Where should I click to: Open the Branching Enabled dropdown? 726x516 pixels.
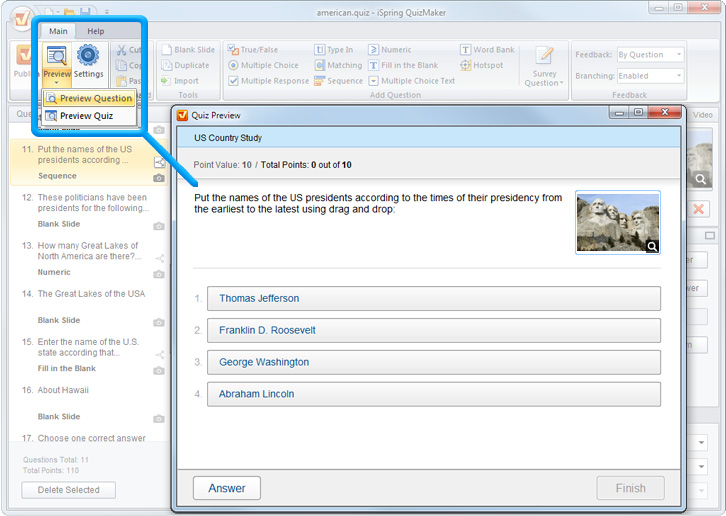pyautogui.click(x=650, y=76)
